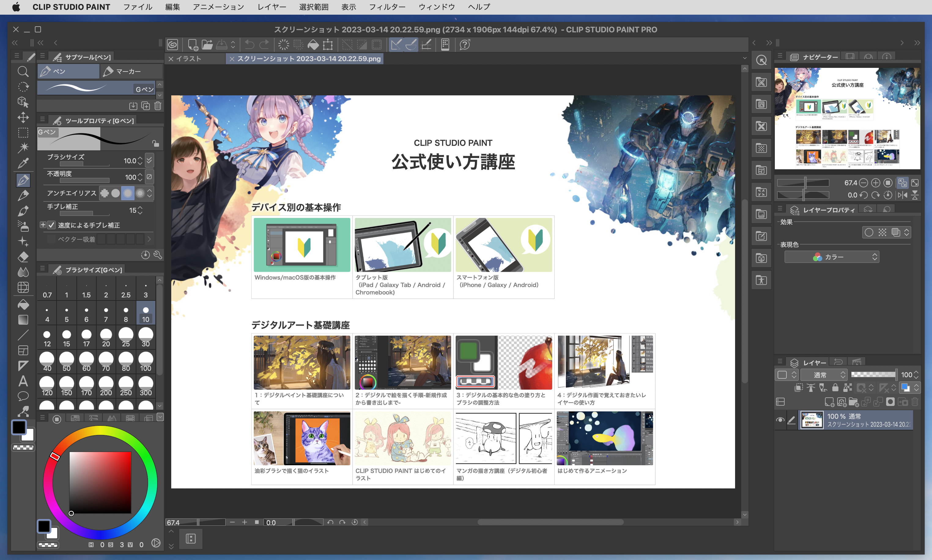Click the save icon in command bar

tap(222, 45)
